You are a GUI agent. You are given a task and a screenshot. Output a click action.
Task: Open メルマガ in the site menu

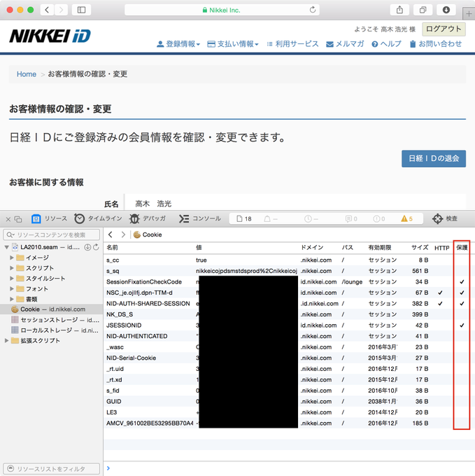tap(345, 44)
